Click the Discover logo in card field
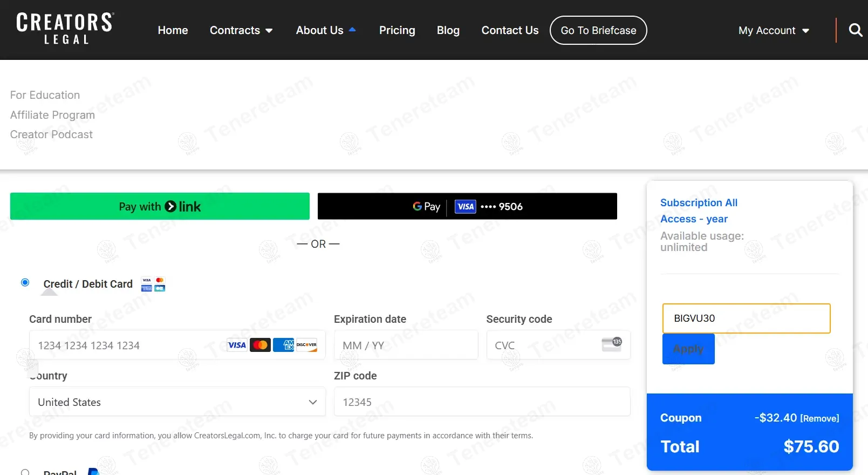Viewport: 868px width, 475px height. (x=306, y=345)
